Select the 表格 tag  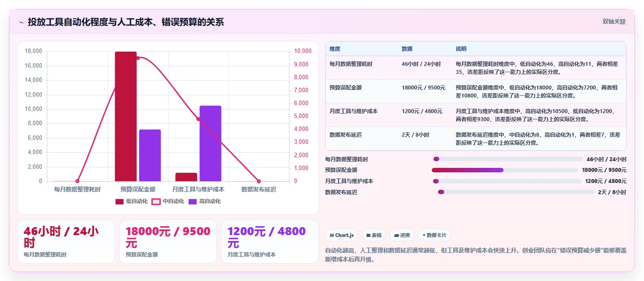coord(374,235)
